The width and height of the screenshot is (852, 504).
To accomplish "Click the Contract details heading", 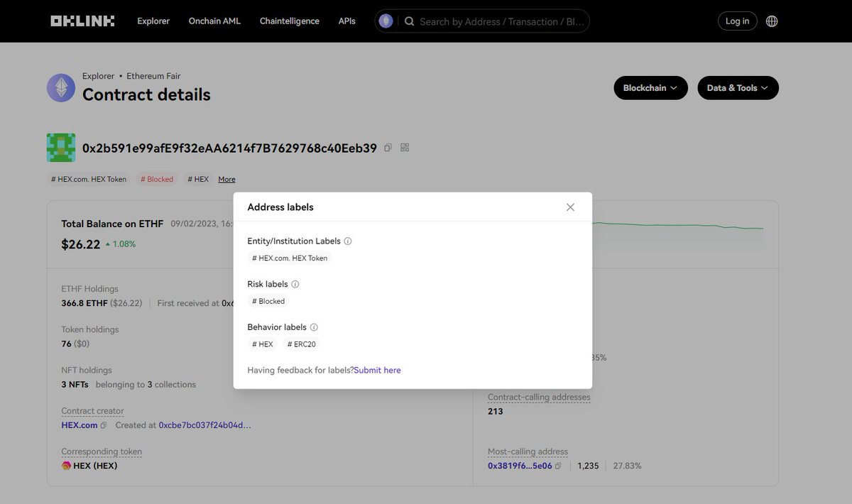I will (146, 94).
